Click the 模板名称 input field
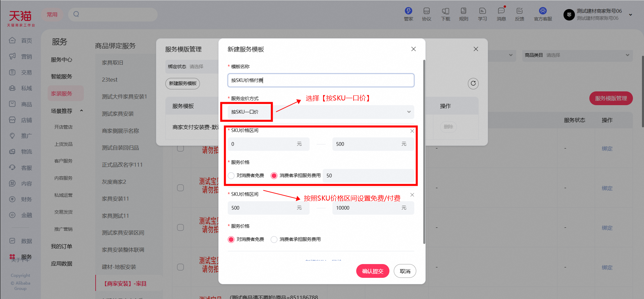This screenshot has width=644, height=299. pyautogui.click(x=321, y=80)
